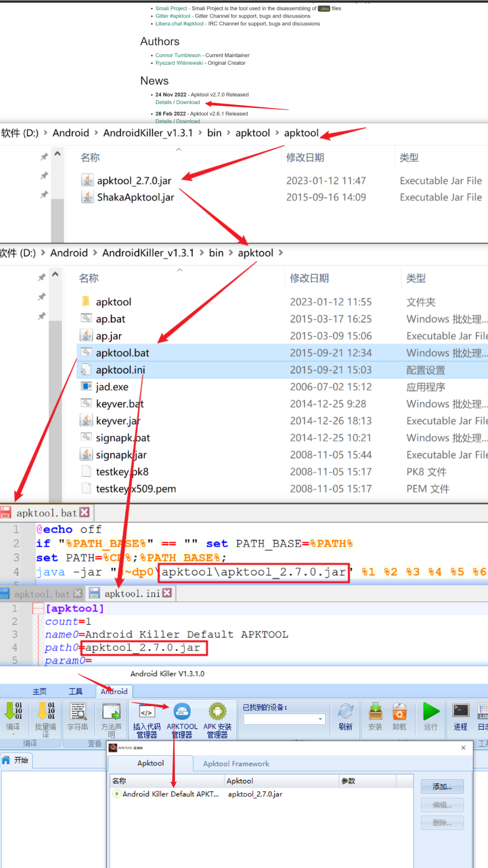
Task: Switch to the 工具 ribbon tab
Action: point(75,691)
